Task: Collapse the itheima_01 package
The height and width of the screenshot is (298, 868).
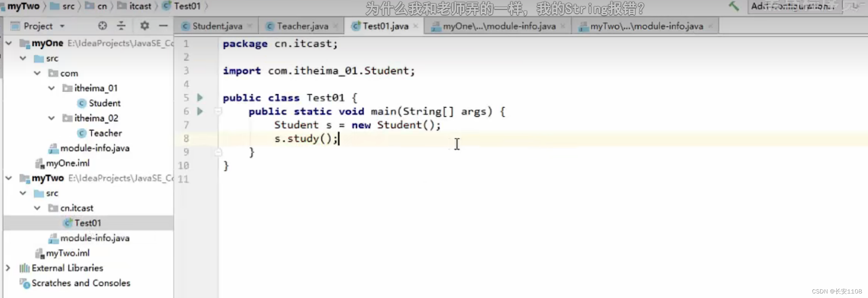Action: point(52,88)
